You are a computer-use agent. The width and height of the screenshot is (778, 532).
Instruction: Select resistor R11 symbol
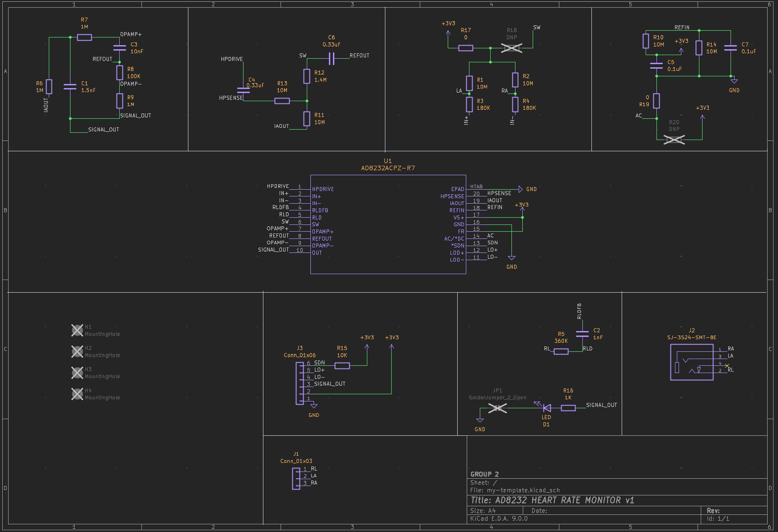tap(307, 119)
